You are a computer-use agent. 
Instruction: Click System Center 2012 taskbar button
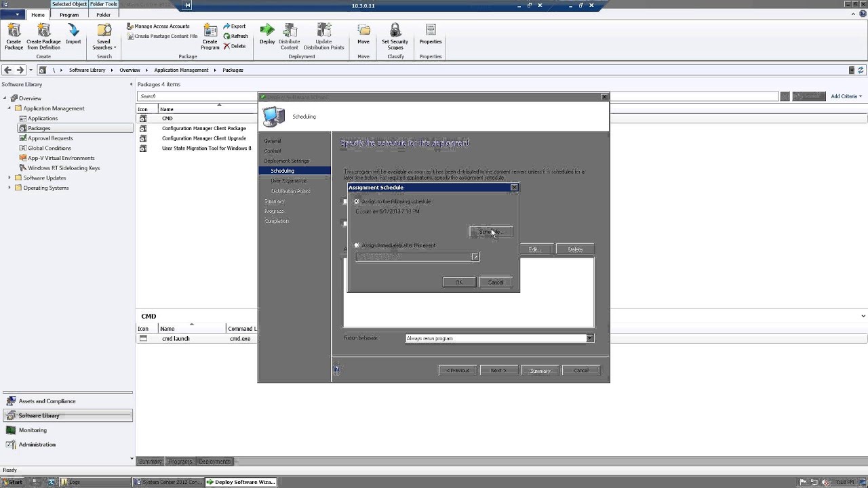pyautogui.click(x=167, y=482)
